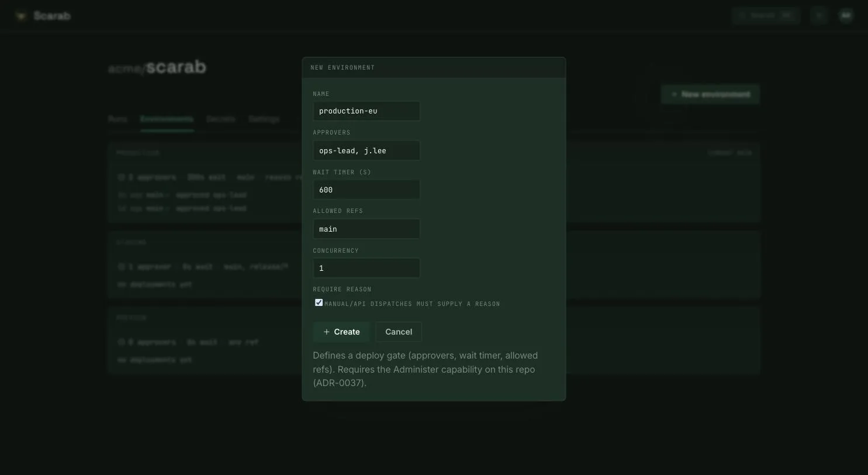The height and width of the screenshot is (475, 868).
Task: Click the Scarab logo in the header
Action: [x=43, y=16]
